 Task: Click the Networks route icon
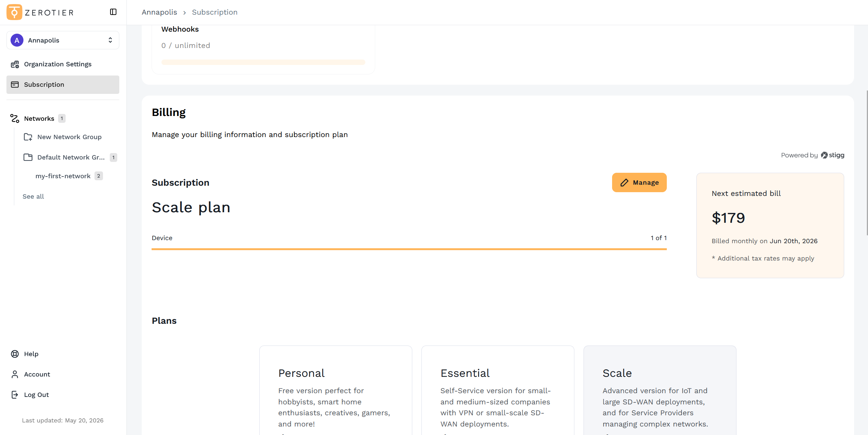pos(15,118)
